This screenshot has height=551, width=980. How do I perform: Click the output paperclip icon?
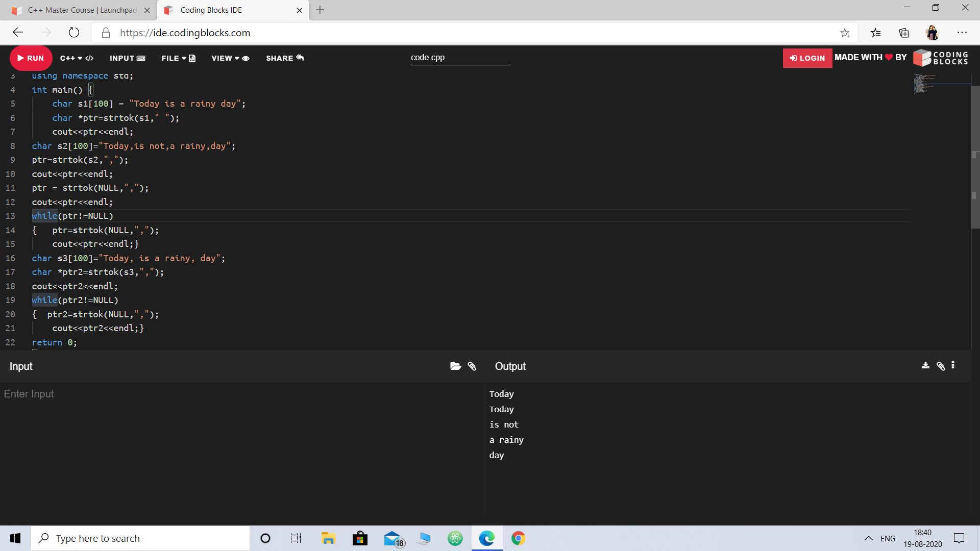[x=941, y=366]
